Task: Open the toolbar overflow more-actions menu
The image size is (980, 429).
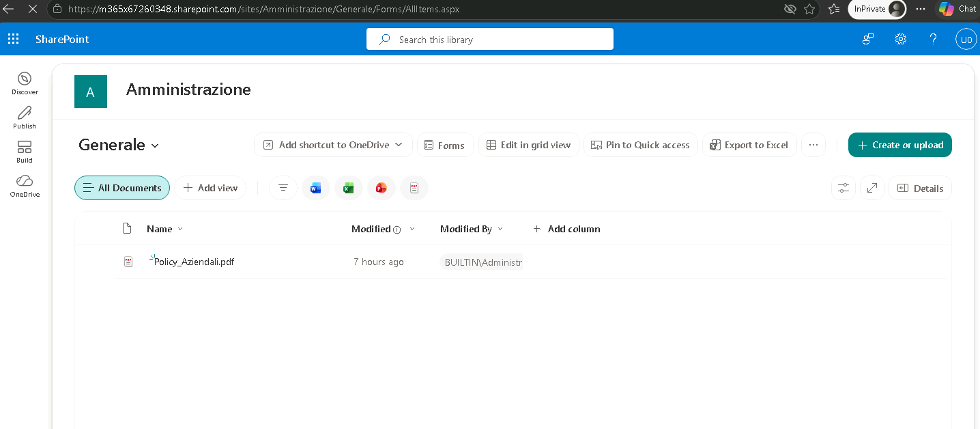Action: (x=813, y=145)
